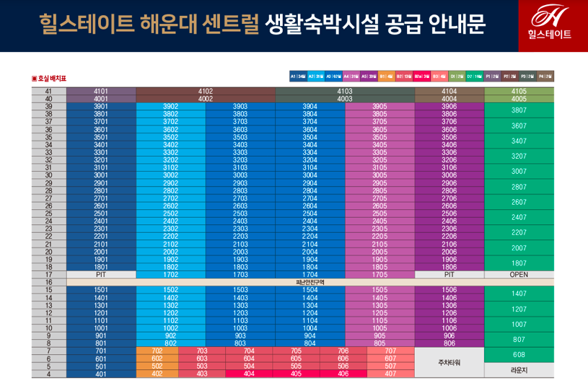This screenshot has width=588, height=383.
Task: Click the OPEN cell on floor 17
Action: [519, 275]
